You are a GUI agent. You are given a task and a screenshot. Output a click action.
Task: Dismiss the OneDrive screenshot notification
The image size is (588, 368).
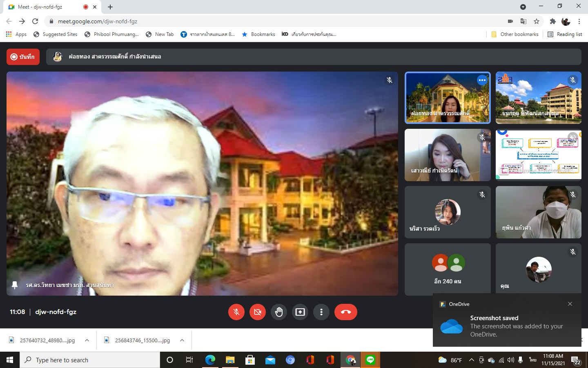click(570, 304)
